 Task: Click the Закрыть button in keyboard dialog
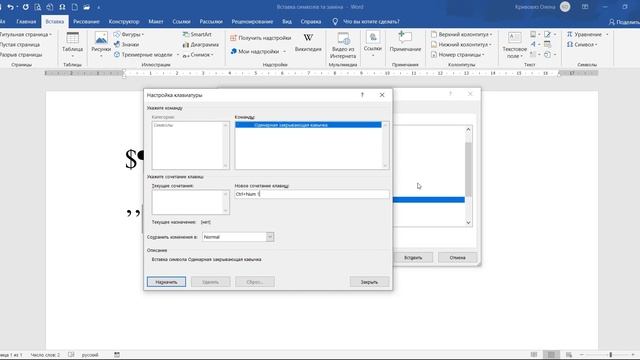pyautogui.click(x=369, y=282)
